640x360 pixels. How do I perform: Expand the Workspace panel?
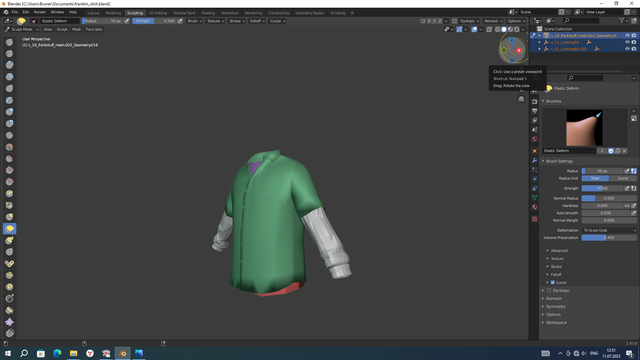(x=556, y=322)
